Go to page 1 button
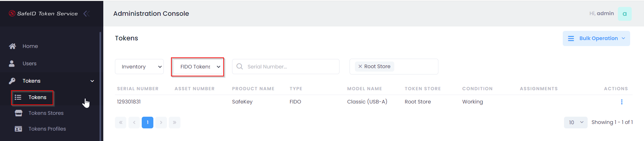This screenshot has width=644, height=141. pyautogui.click(x=147, y=122)
